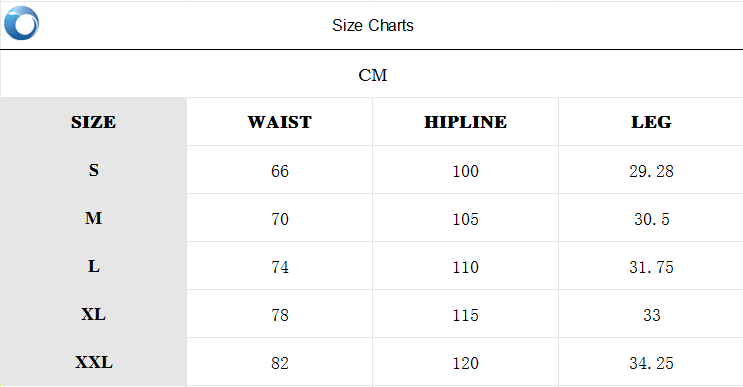Click the L size row label

[x=93, y=266]
